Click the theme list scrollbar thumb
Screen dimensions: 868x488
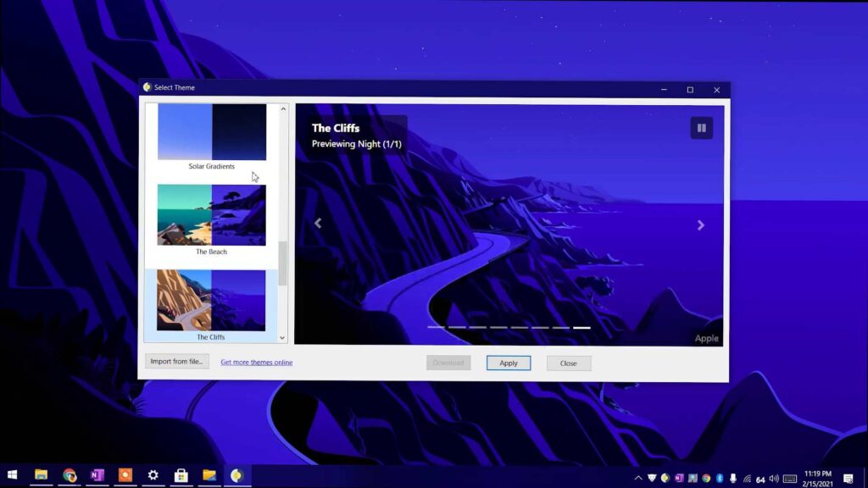(282, 263)
